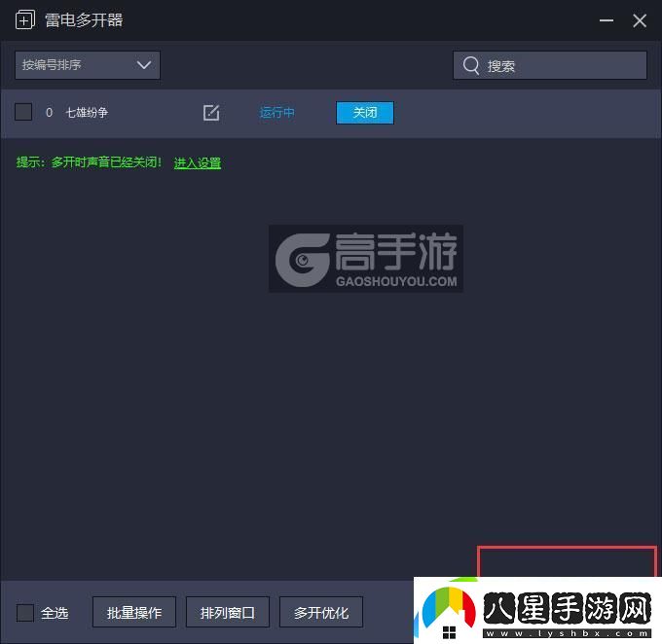Screen dimensions: 662x644
Task: Click the 关闭 button for 七雄纷争
Action: pyautogui.click(x=365, y=113)
